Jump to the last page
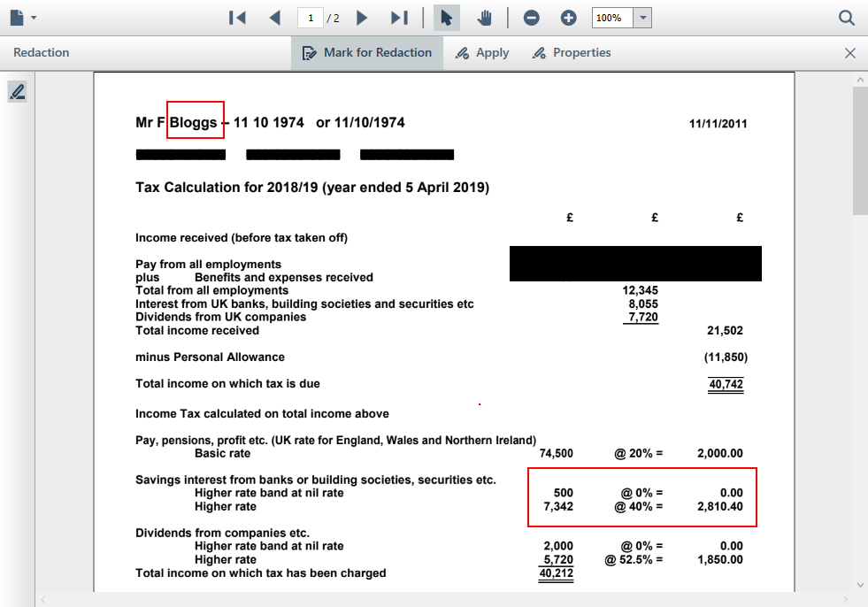 pyautogui.click(x=399, y=18)
